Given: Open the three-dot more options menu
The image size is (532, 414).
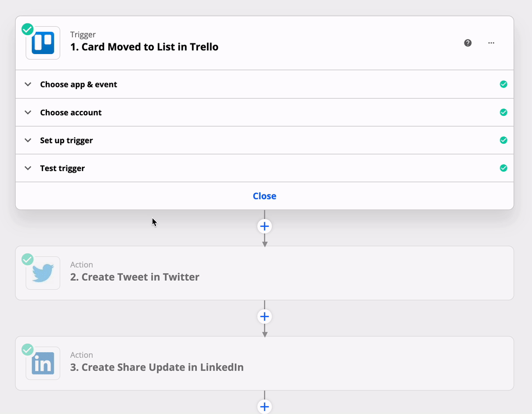Looking at the screenshot, I should pos(491,43).
